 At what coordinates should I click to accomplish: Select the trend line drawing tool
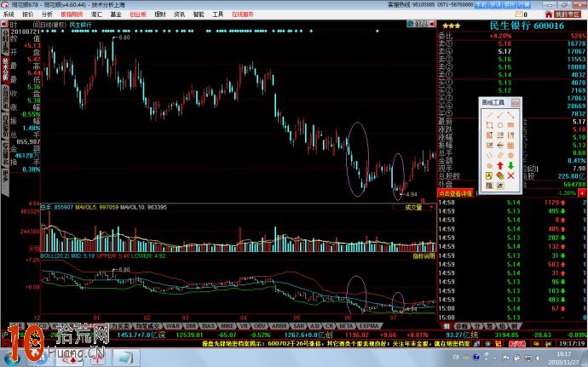(x=488, y=114)
